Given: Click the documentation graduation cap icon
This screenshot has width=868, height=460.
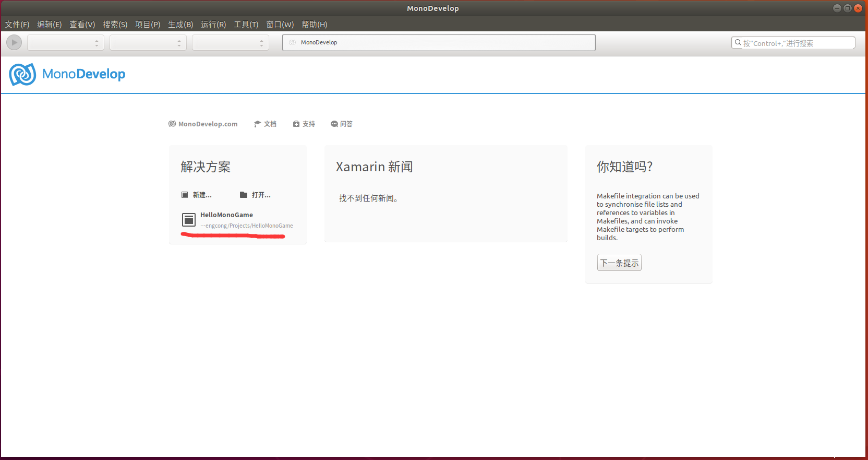Looking at the screenshot, I should click(x=257, y=124).
